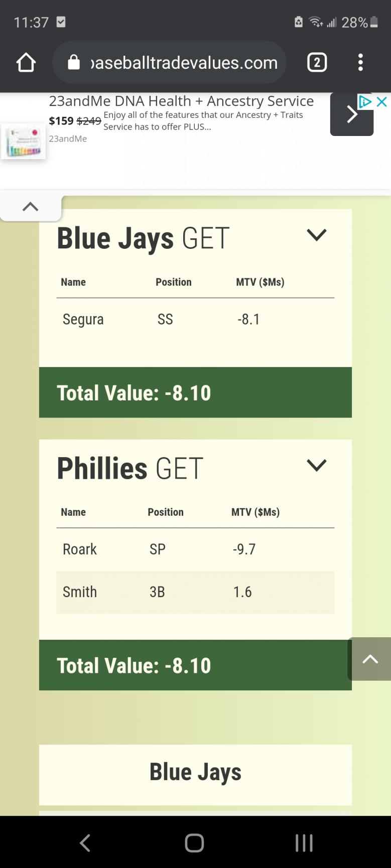Collapse the Phillies GET section
Viewport: 391px width, 868px height.
coord(316,465)
